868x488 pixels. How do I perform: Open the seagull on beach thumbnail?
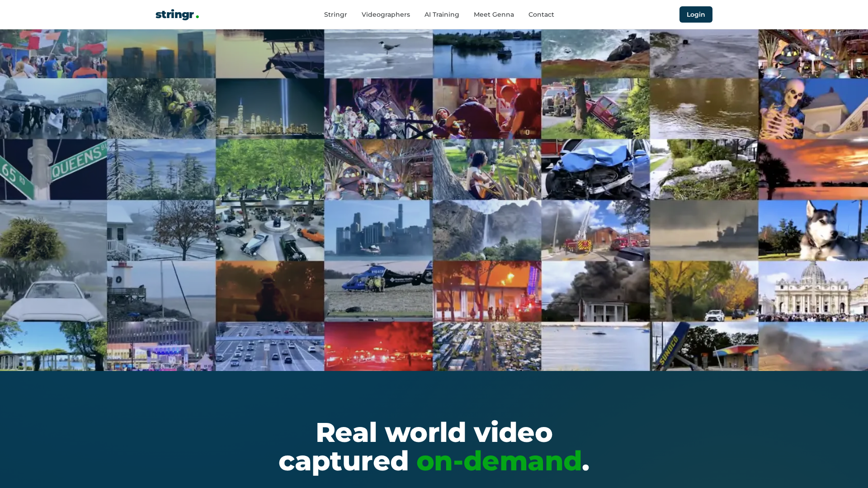(378, 54)
